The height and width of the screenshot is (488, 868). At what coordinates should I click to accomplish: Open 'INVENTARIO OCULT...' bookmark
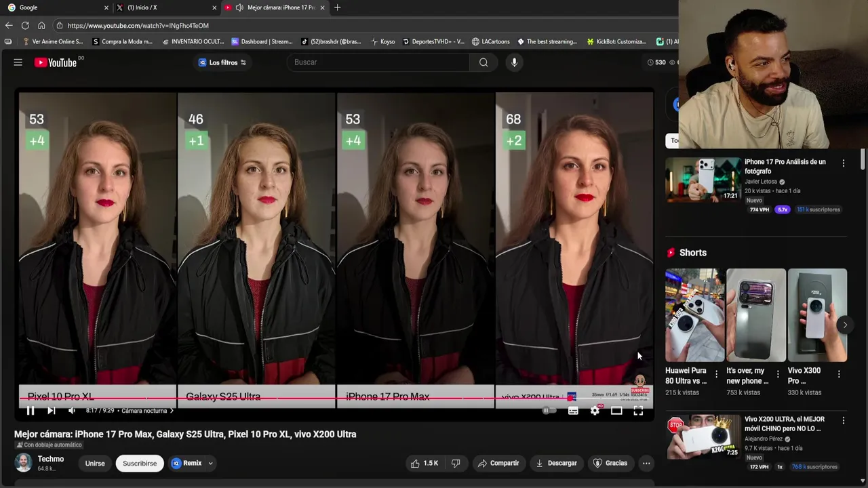tap(193, 41)
